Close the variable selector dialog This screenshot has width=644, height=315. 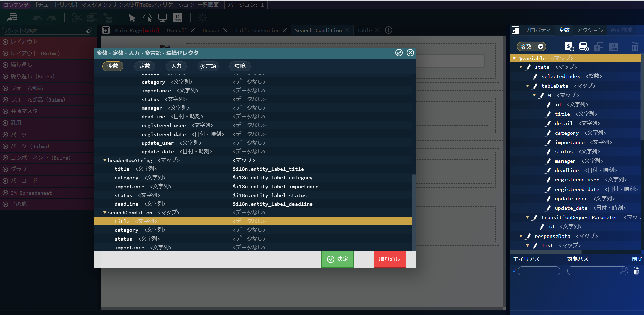[410, 53]
